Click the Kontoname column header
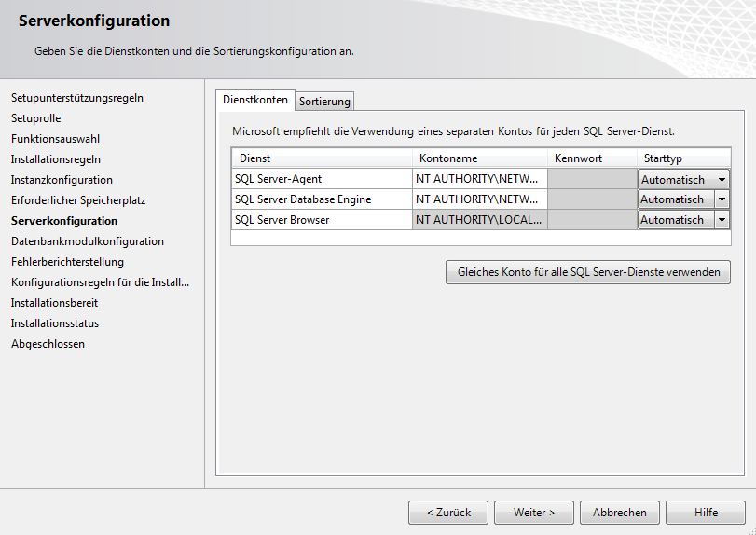The width and height of the screenshot is (756, 535). pyautogui.click(x=480, y=158)
